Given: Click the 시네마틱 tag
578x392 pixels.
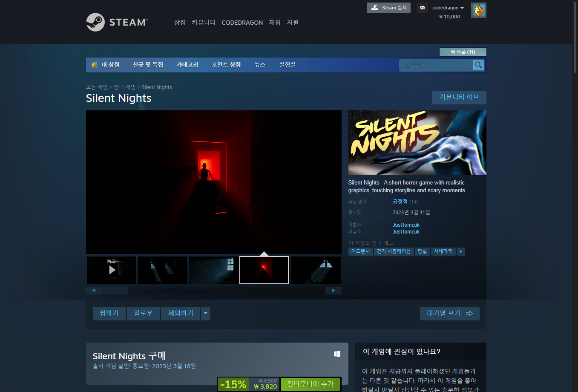Looking at the screenshot, I should [443, 251].
